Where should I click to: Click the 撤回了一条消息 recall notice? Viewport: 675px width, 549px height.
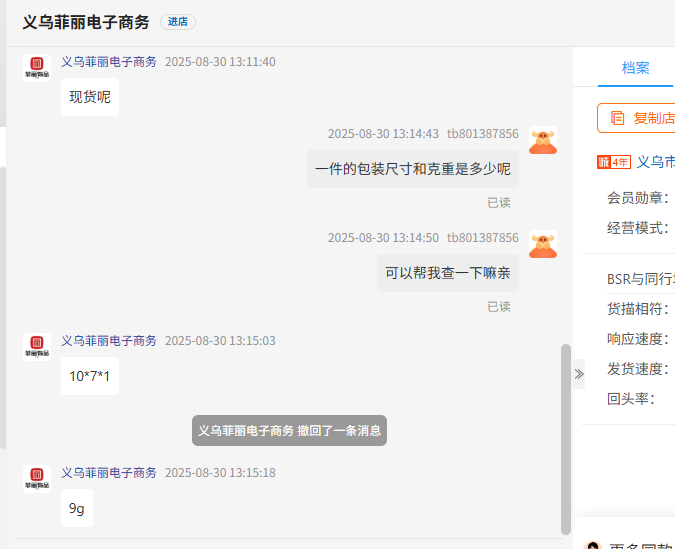tap(289, 431)
